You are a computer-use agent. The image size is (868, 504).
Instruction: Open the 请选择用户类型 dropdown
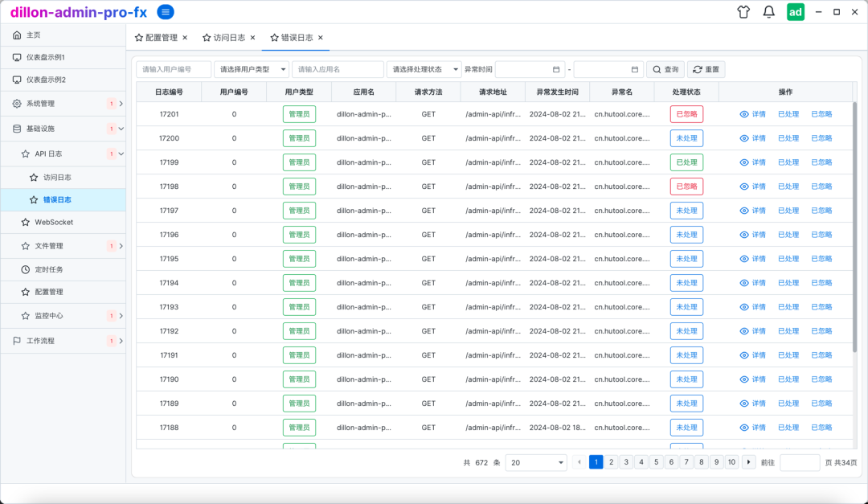(x=252, y=70)
